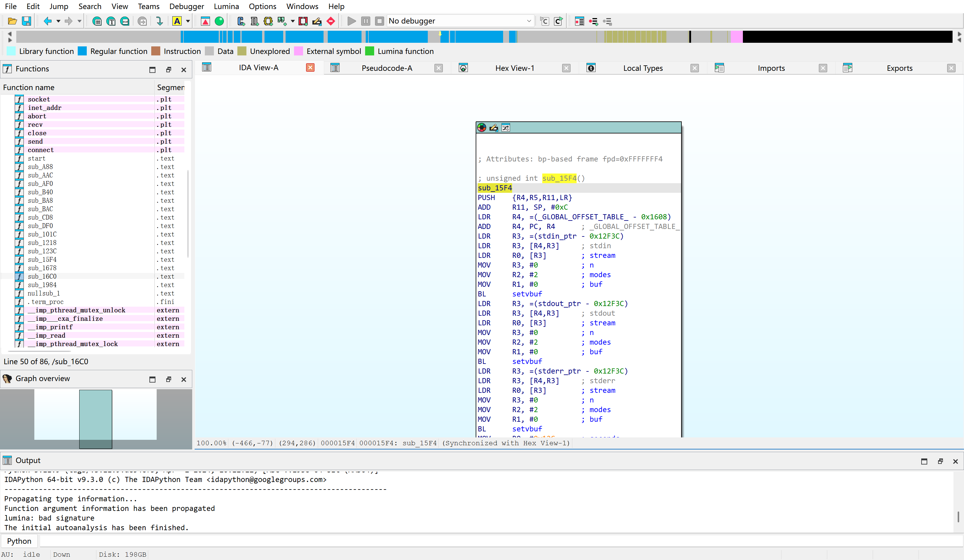Viewport: 964px width, 560px height.
Task: Open the dropdown beside the yellow 'A' icon
Action: coord(188,21)
